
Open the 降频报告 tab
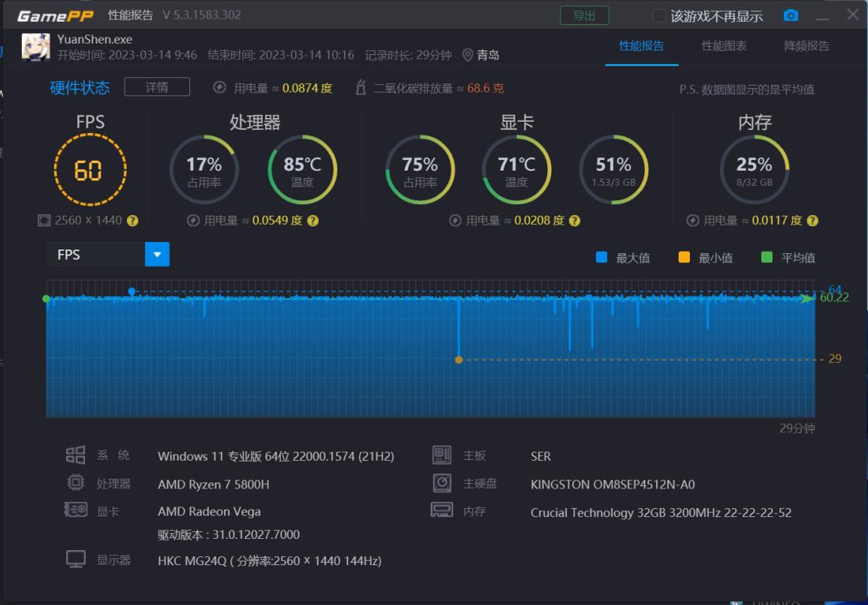tap(808, 46)
